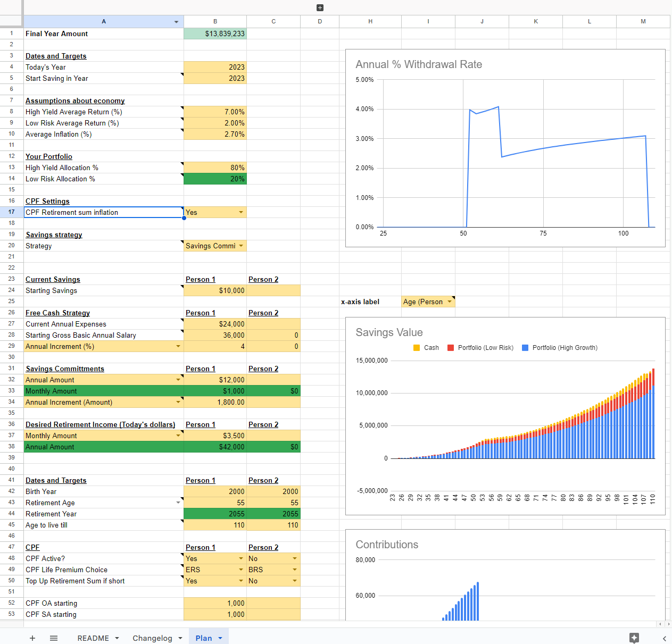
Task: Click the 'CPF Settings' heading
Action: tap(47, 201)
